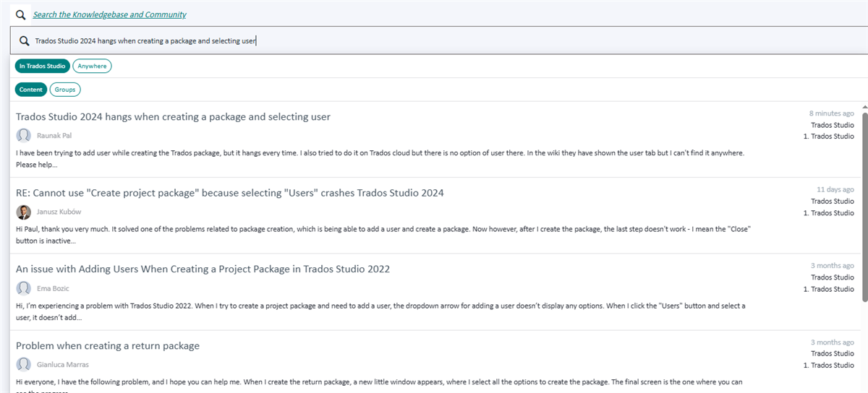Click Trados Studio tag under 8 minutes ago
The height and width of the screenshot is (393, 868).
[833, 125]
